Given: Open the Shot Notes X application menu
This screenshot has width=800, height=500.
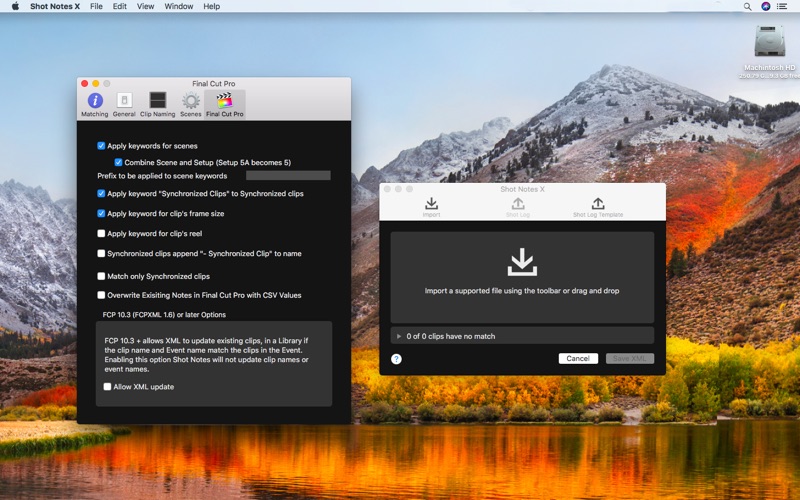Looking at the screenshot, I should pos(55,7).
